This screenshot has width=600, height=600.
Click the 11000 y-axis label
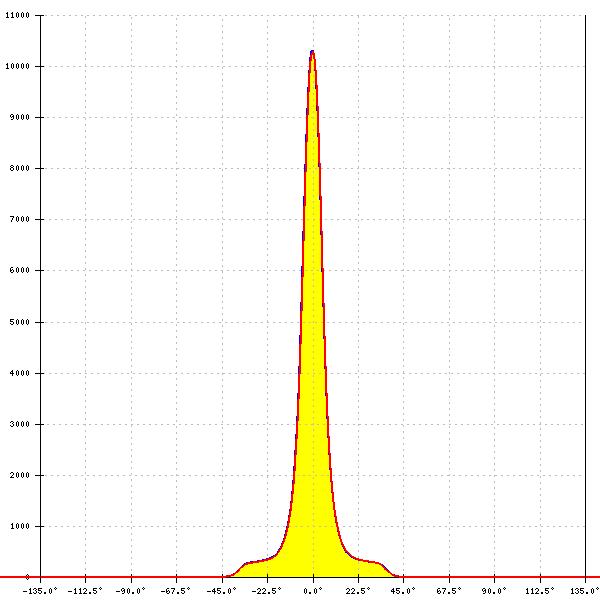coord(17,16)
